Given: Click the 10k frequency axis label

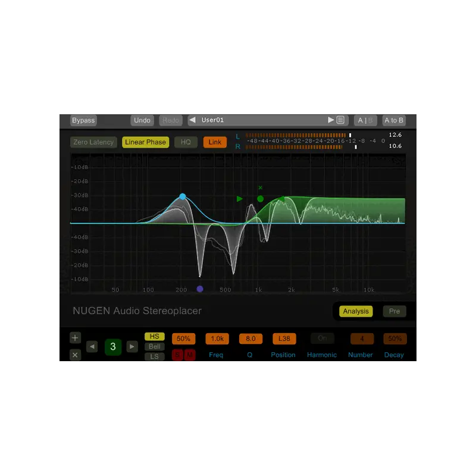Looking at the screenshot, I should coord(369,290).
